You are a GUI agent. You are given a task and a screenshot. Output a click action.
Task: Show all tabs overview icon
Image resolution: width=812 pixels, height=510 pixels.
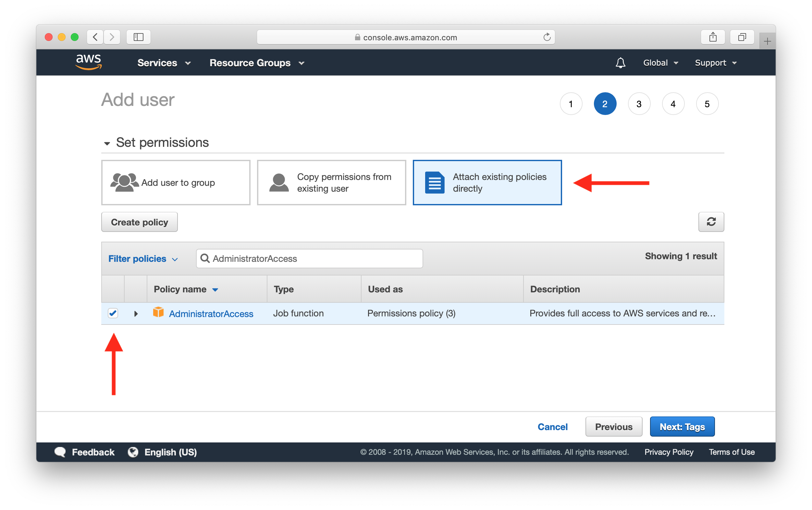pyautogui.click(x=742, y=37)
